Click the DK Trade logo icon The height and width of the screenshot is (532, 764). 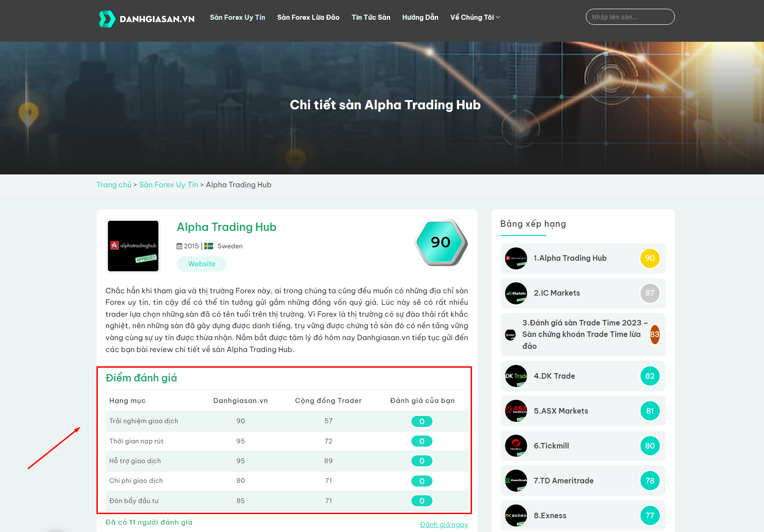516,376
